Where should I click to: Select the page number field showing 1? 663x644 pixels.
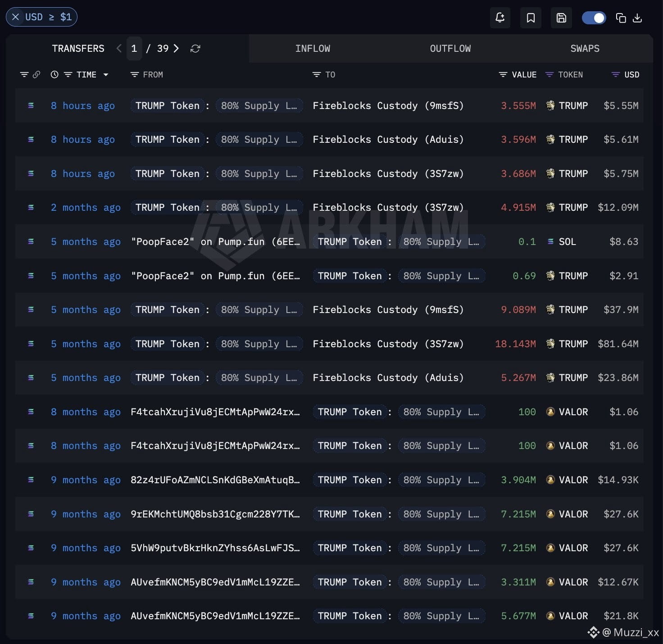(x=134, y=48)
